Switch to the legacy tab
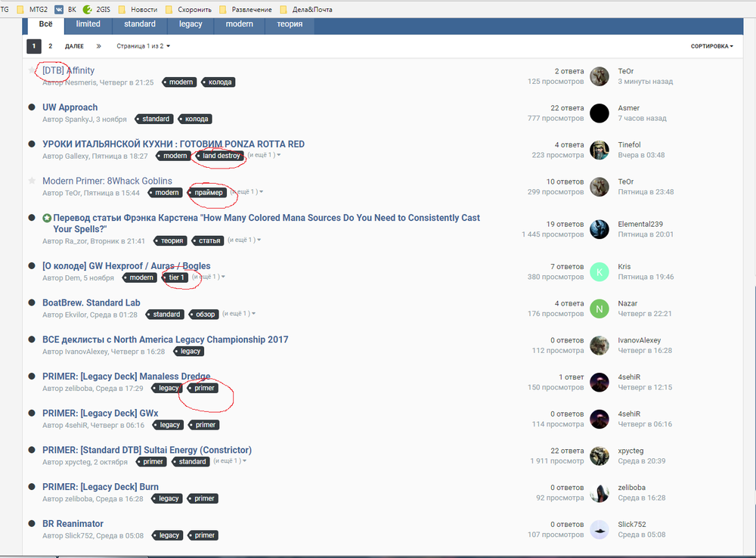This screenshot has width=756, height=558. point(191,24)
